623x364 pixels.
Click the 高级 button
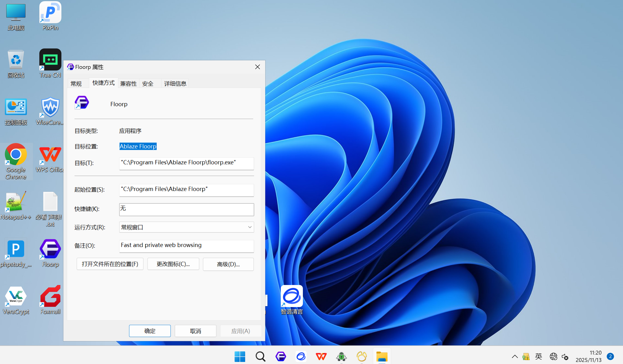click(228, 264)
